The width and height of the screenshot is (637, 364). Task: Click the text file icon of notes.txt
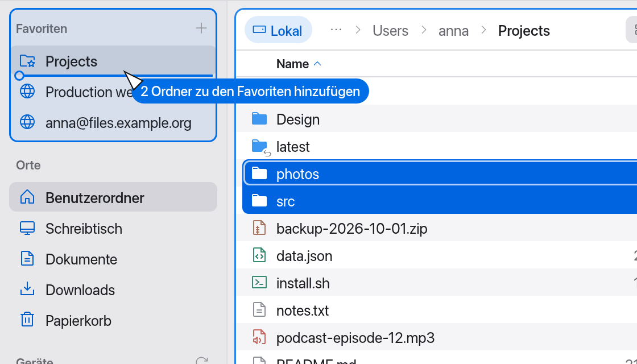point(259,310)
